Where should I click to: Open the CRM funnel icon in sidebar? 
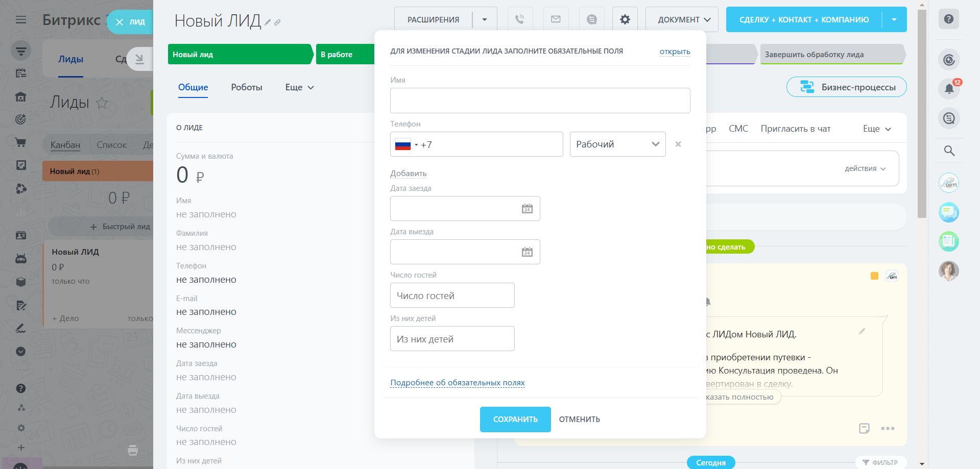point(20,51)
